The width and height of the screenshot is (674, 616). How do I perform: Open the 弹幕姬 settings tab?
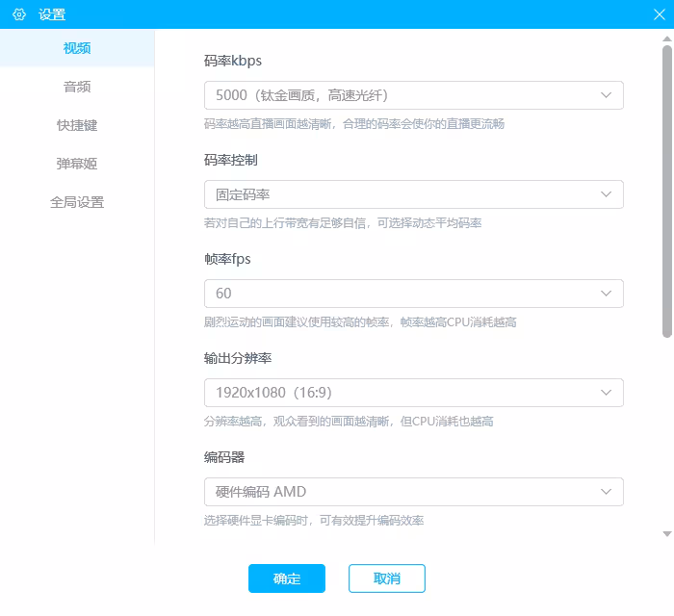coord(77,164)
